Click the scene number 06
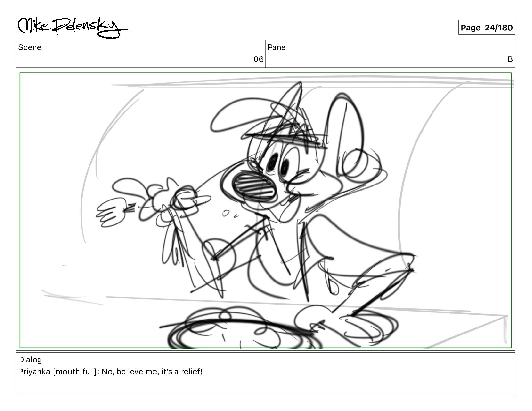This screenshot has height=411, width=532. pyautogui.click(x=258, y=59)
